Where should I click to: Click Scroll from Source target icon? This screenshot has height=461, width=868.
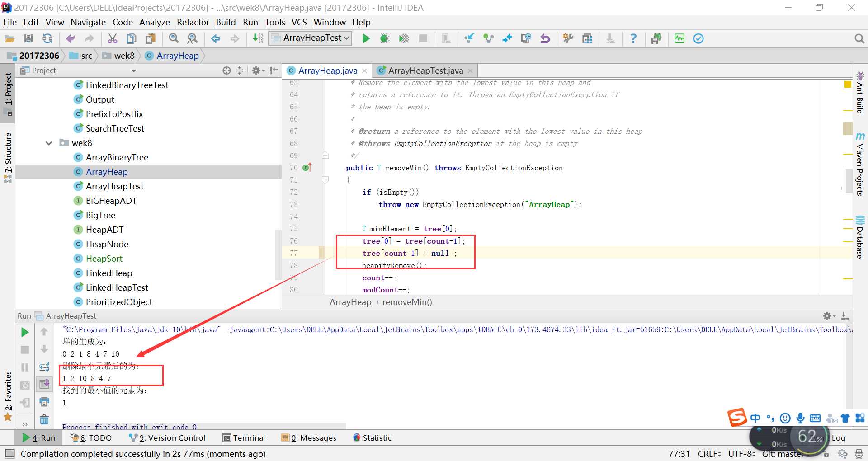tap(226, 71)
